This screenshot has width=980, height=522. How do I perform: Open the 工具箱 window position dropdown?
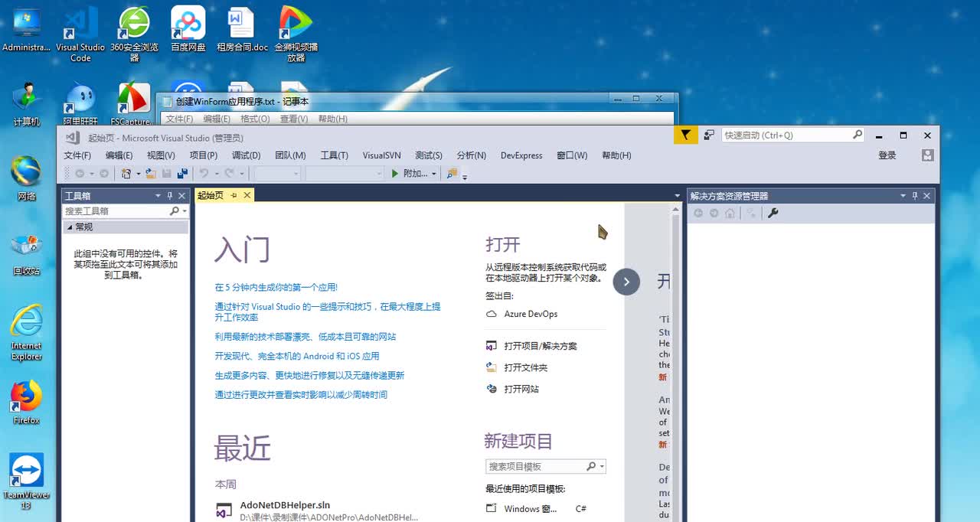pyautogui.click(x=158, y=196)
